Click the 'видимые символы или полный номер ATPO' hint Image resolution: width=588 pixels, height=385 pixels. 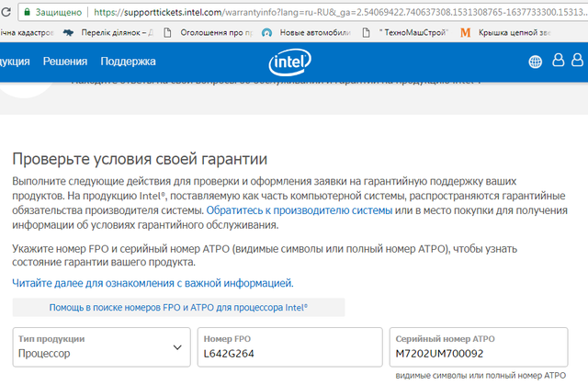click(481, 375)
